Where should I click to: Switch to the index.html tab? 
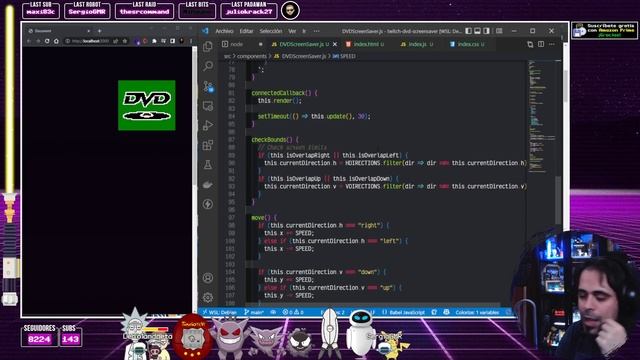[x=365, y=44]
